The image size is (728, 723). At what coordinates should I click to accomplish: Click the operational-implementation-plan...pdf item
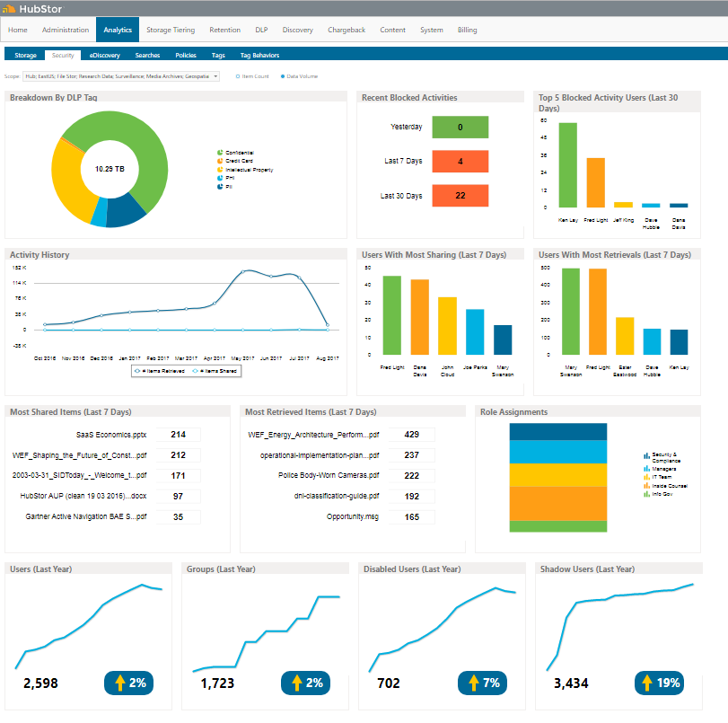320,455
